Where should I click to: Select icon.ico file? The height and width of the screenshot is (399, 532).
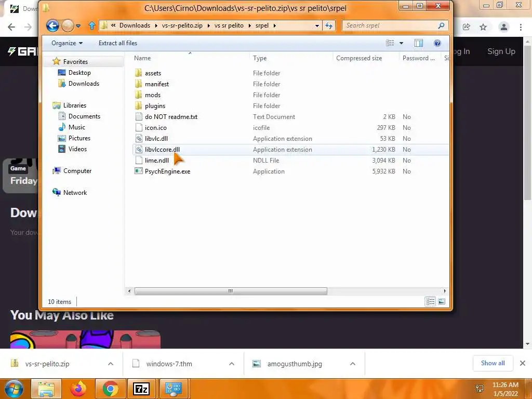pyautogui.click(x=156, y=128)
